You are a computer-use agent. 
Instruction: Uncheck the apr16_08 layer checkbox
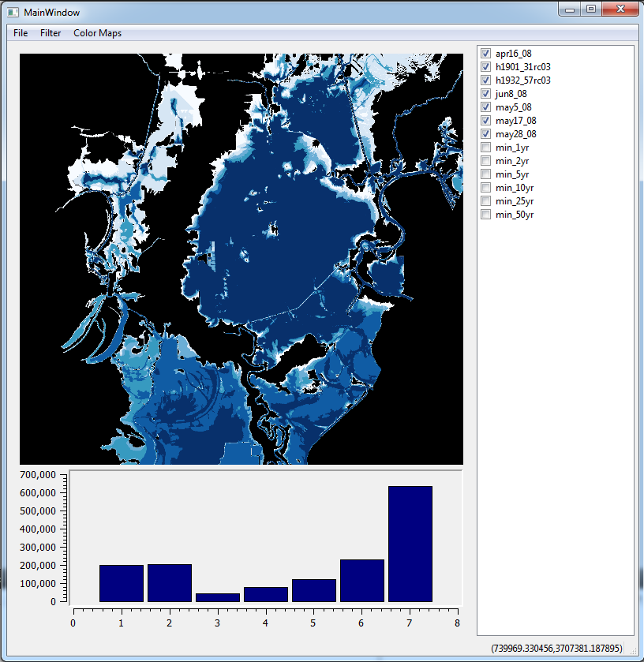[x=485, y=53]
